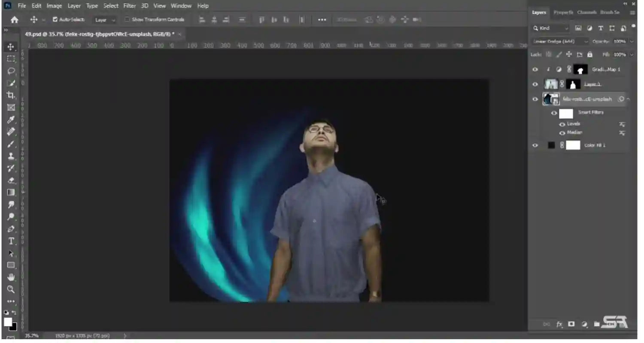Image resolution: width=644 pixels, height=343 pixels.
Task: Hide the Layer 1 layer
Action: tap(535, 84)
